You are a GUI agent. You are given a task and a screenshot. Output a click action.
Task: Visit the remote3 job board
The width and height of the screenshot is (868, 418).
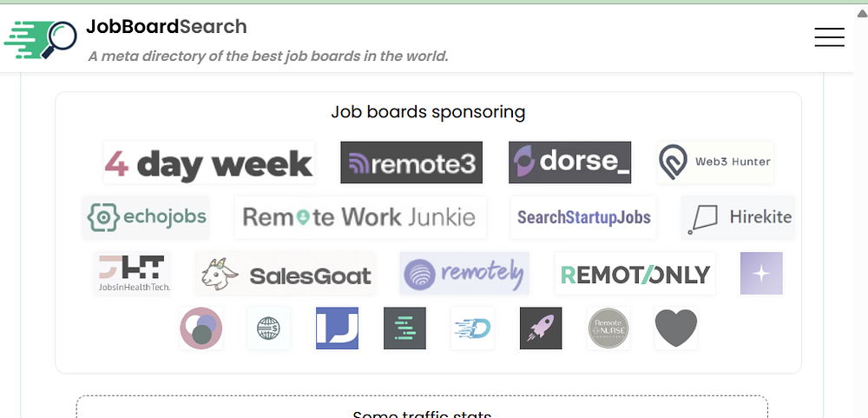[x=411, y=163]
